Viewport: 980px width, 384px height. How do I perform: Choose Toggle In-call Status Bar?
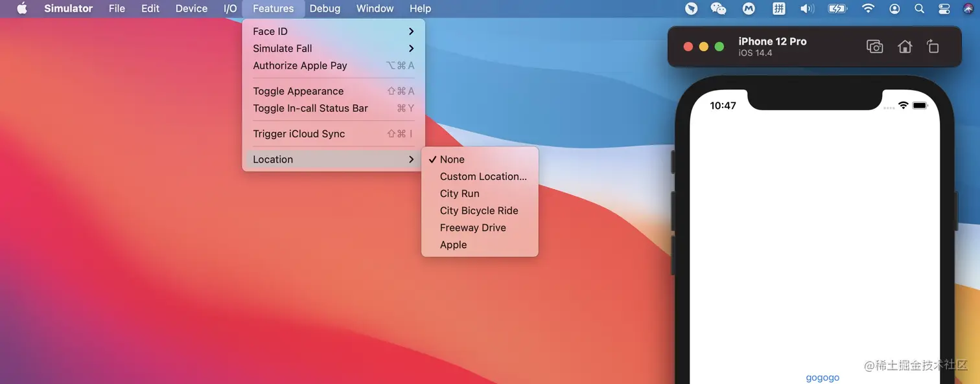[333, 108]
